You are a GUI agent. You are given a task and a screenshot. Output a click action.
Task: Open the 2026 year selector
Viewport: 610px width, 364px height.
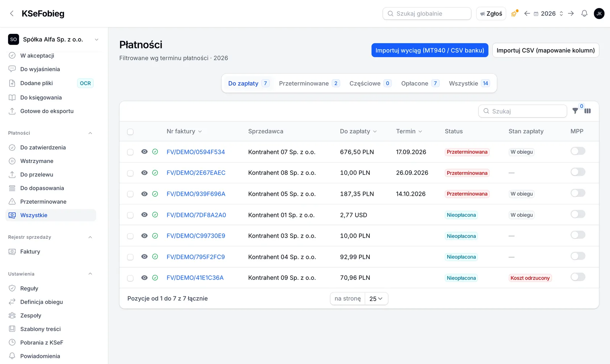(549, 14)
